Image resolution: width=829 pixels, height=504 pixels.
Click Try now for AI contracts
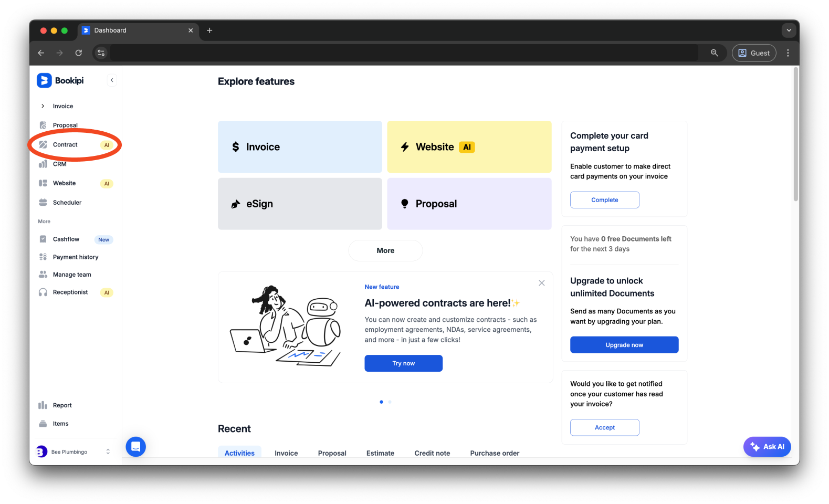pos(404,363)
